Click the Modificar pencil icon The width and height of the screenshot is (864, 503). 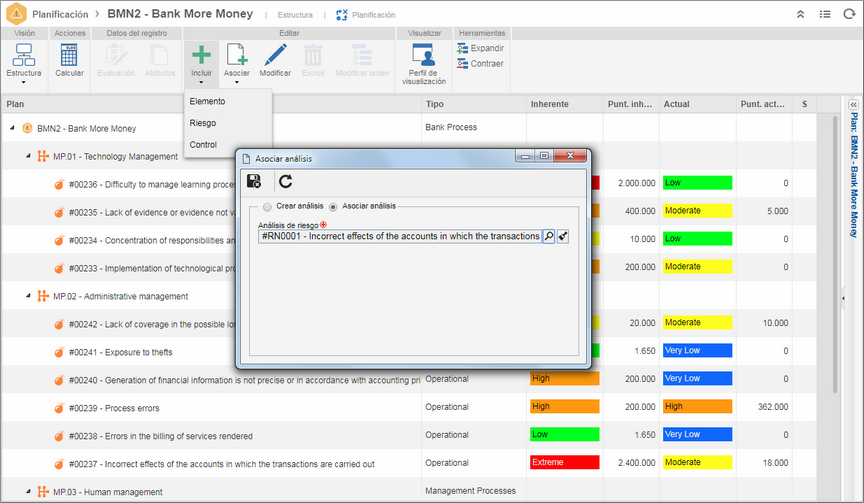[x=275, y=55]
